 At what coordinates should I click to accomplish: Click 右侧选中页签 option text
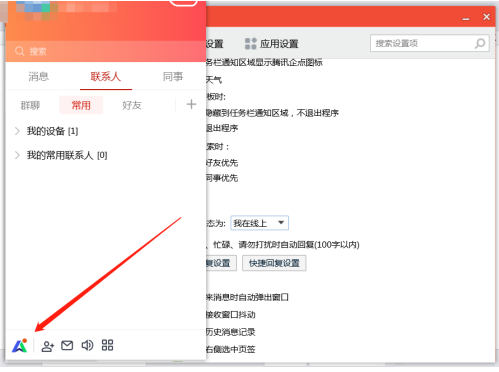click(x=231, y=349)
